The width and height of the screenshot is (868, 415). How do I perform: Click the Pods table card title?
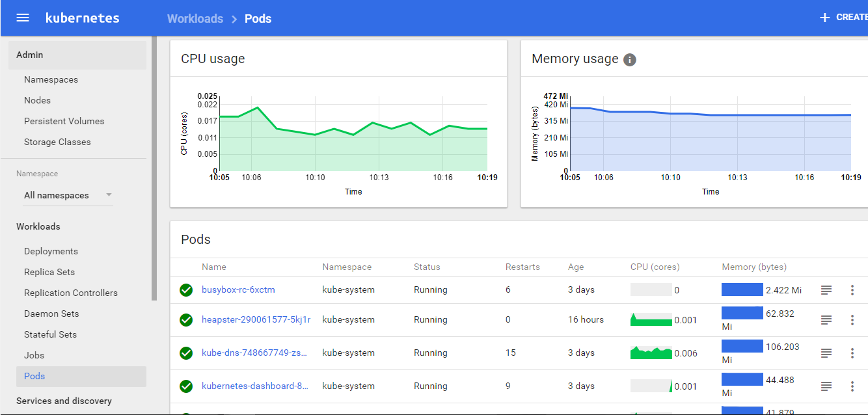click(x=196, y=239)
